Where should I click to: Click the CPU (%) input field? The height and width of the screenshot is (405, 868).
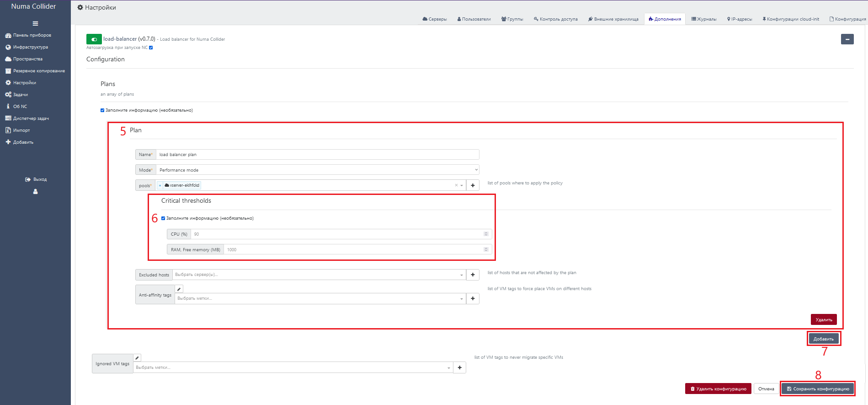tap(341, 234)
